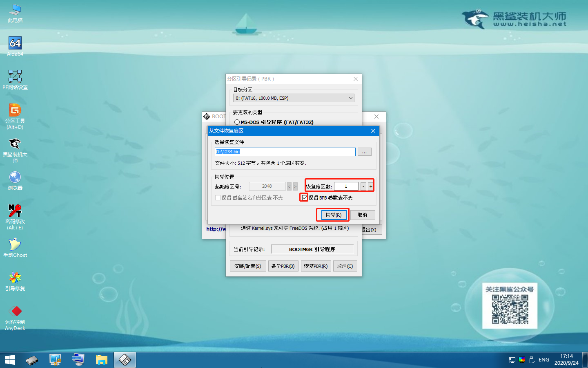The image size is (588, 368).
Task: Launch AnyDesk remote control
Action: [15, 315]
